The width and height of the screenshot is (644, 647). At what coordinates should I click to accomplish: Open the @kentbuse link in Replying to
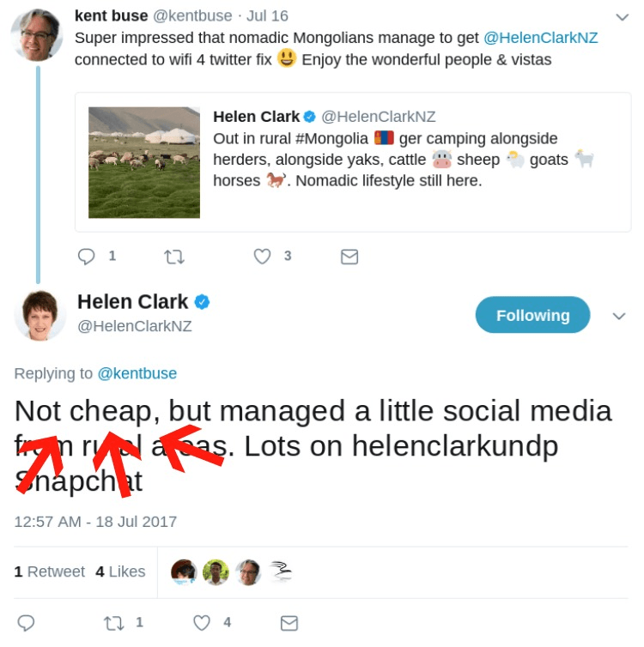coord(137,373)
